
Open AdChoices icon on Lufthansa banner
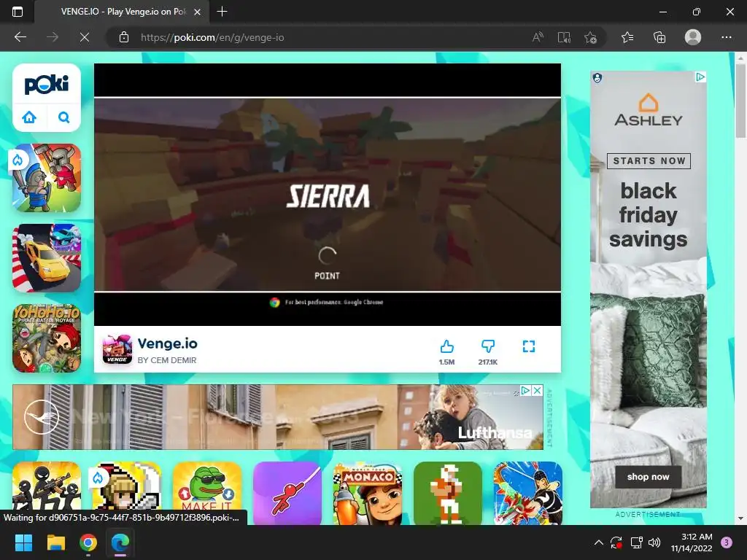(525, 391)
